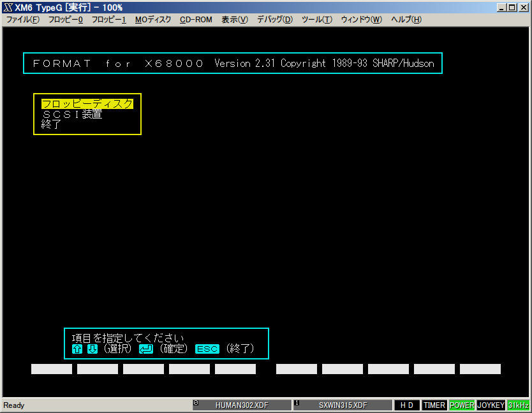Click the 31kHz status indicator
Image resolution: width=532 pixels, height=413 pixels.
(x=518, y=405)
